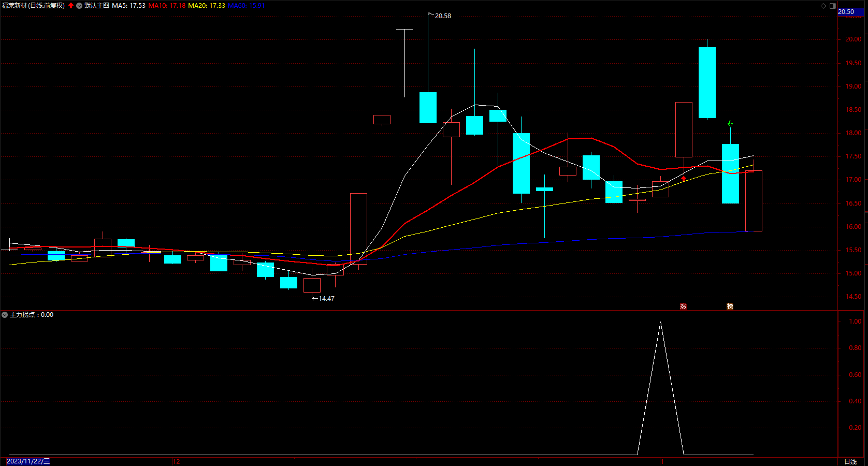Click the 涨 marker badge on chart
This screenshot has height=466, width=868.
(x=684, y=307)
